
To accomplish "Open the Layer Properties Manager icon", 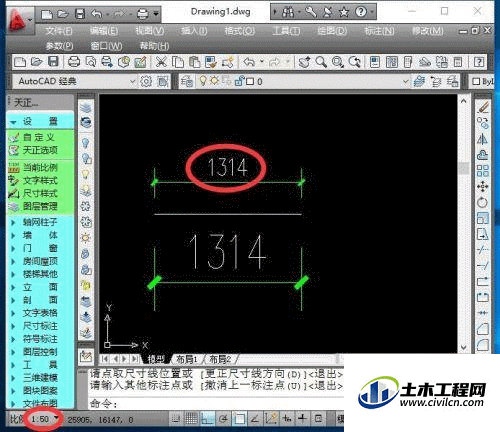I will pyautogui.click(x=187, y=81).
